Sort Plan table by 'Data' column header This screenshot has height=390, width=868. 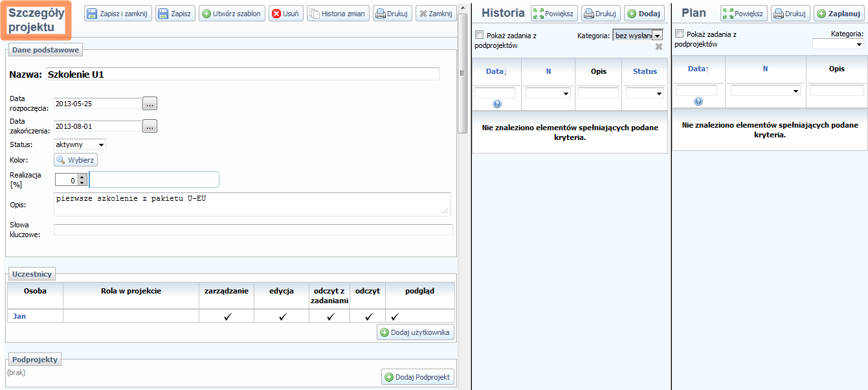pos(698,69)
